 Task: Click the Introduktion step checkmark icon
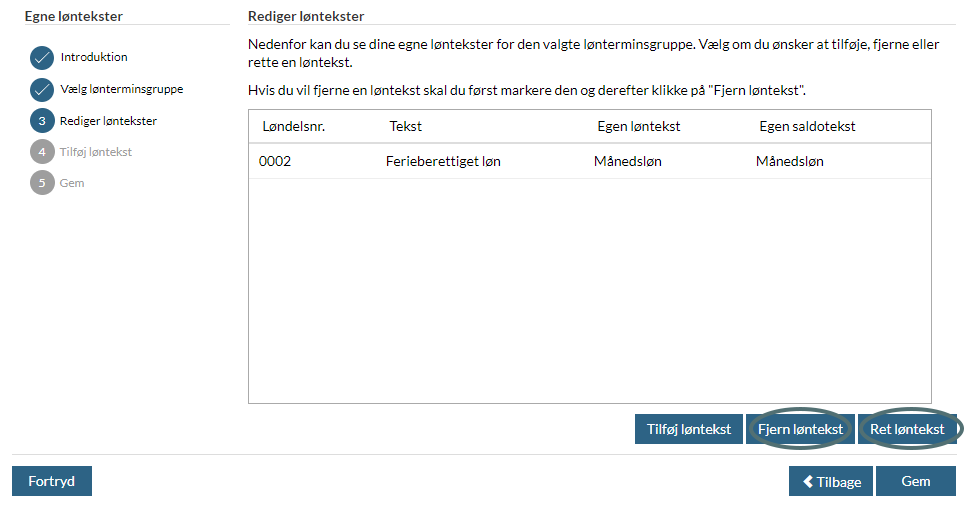point(41,58)
